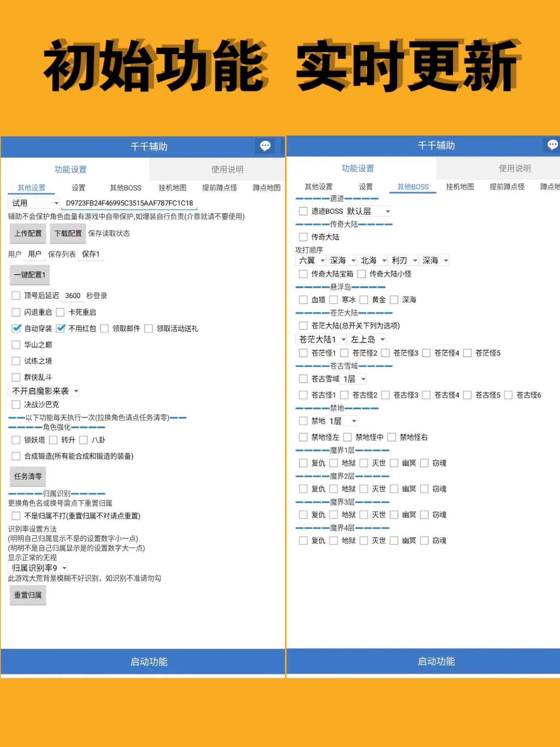Expand 利刃 attack order dropdown
Image resolution: width=560 pixels, height=747 pixels.
[x=403, y=260]
